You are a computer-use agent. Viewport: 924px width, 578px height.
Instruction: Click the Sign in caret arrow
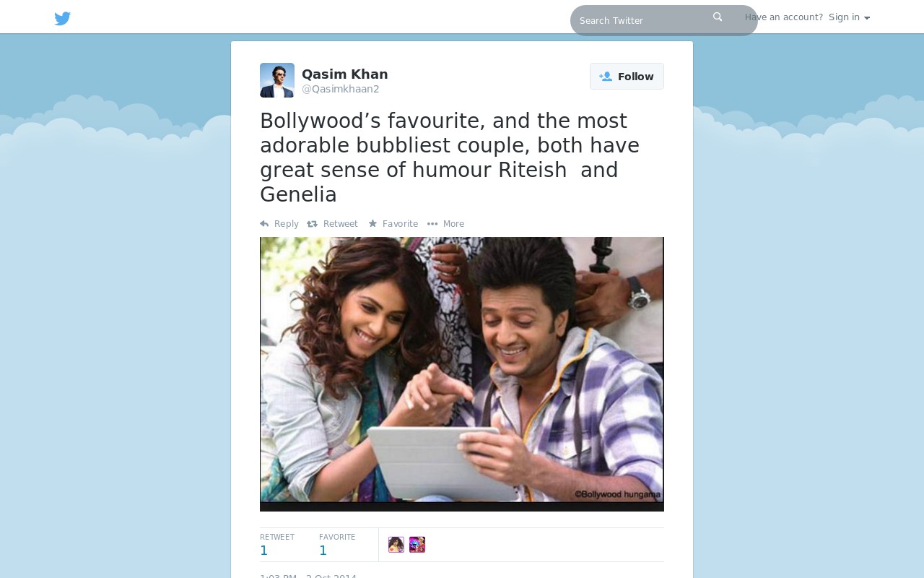click(867, 18)
